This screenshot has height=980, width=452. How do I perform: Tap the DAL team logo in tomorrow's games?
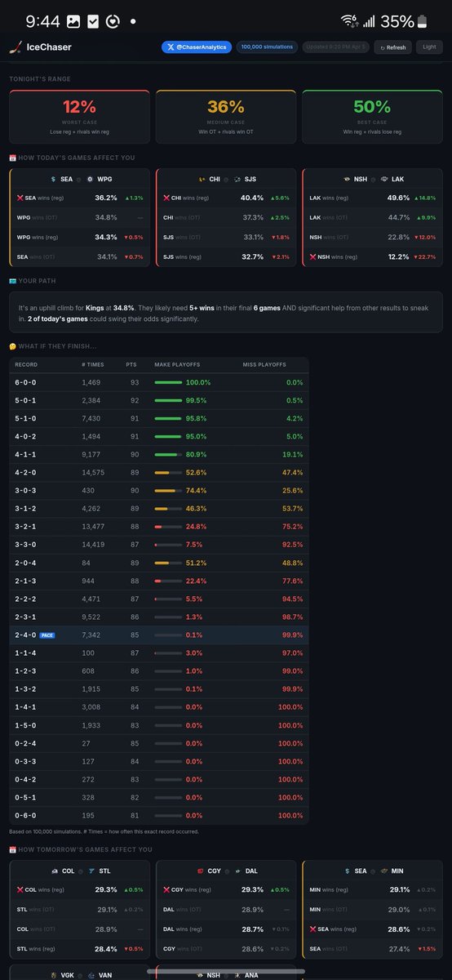[x=238, y=871]
